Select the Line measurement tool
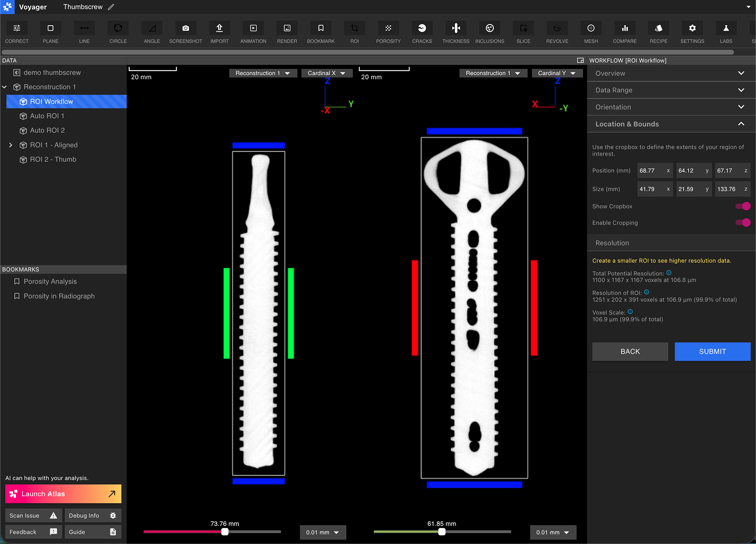The height and width of the screenshot is (544, 756). click(84, 32)
